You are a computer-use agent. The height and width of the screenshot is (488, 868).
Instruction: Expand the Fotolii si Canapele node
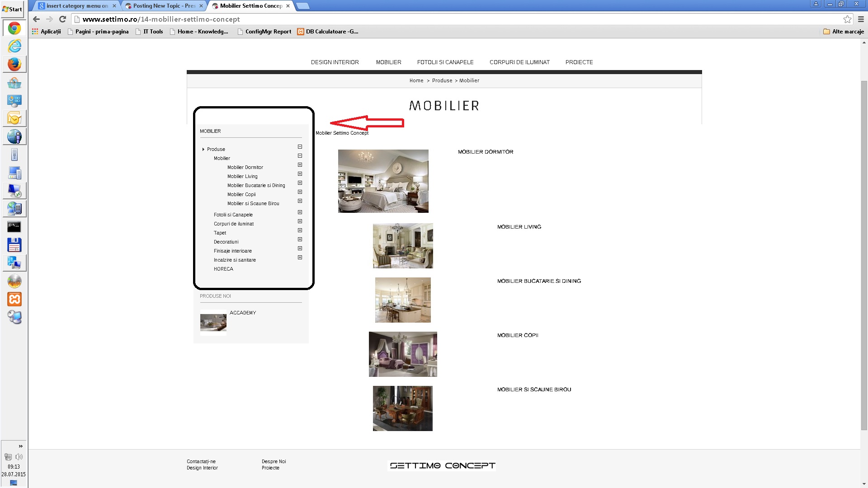300,212
